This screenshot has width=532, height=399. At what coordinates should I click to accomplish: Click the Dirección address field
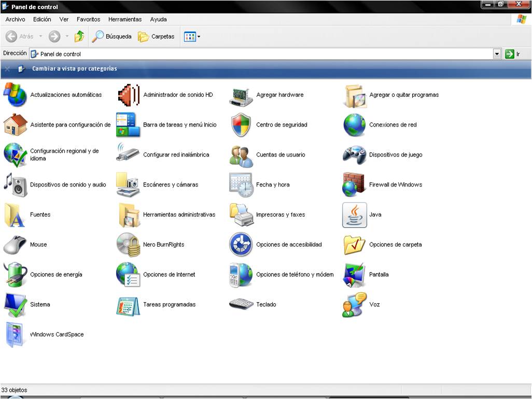click(259, 54)
